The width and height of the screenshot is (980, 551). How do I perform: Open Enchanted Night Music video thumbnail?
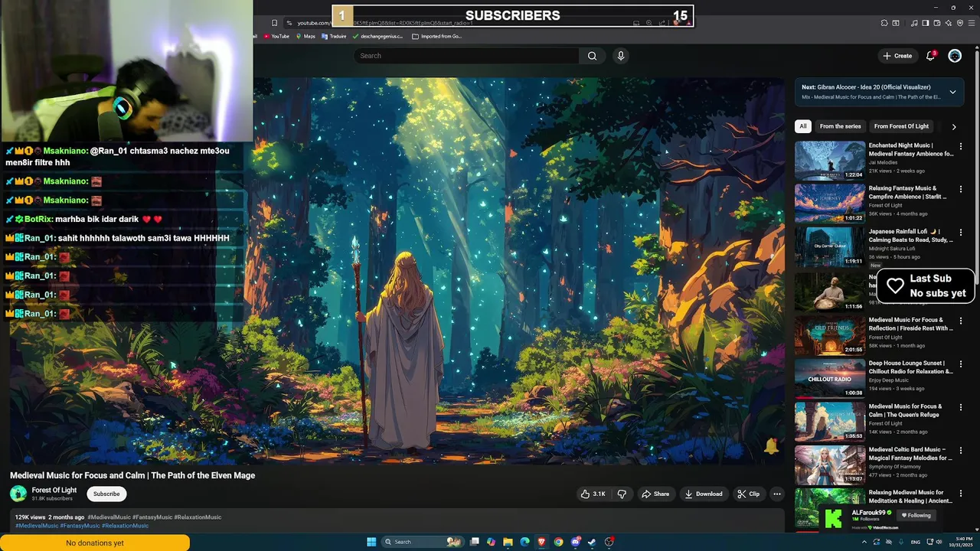pos(830,160)
